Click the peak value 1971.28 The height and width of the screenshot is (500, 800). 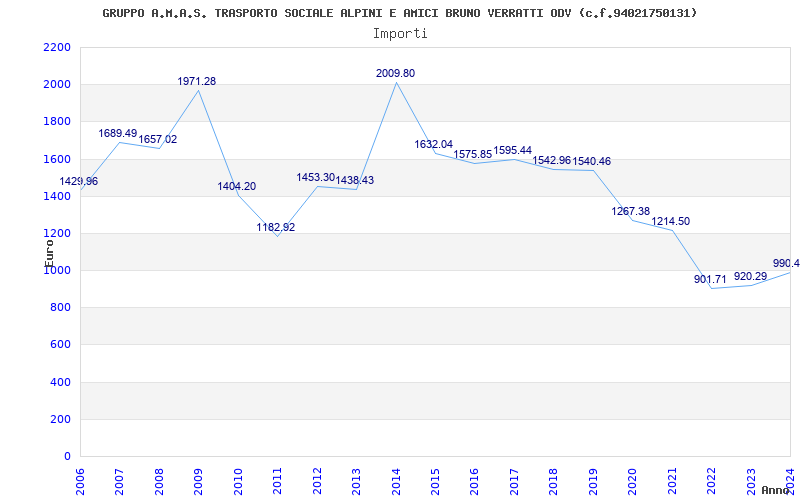[196, 81]
